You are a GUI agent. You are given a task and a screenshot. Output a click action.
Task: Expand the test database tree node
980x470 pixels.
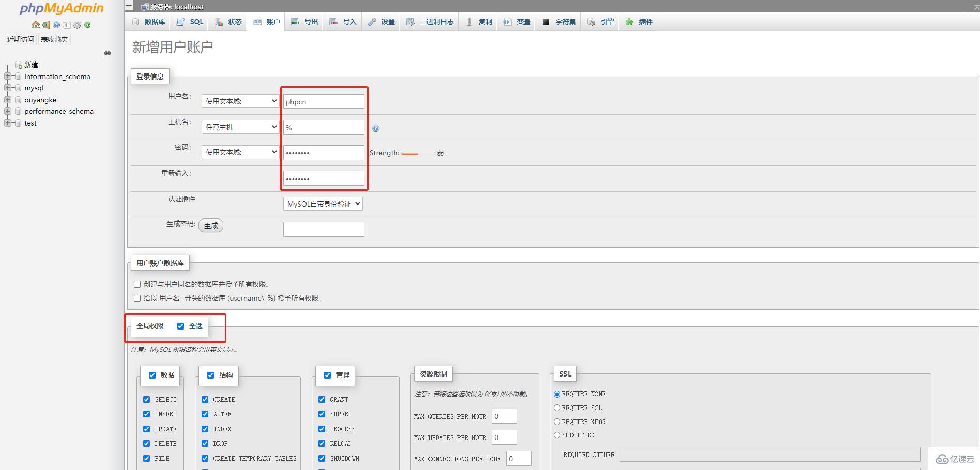7,123
